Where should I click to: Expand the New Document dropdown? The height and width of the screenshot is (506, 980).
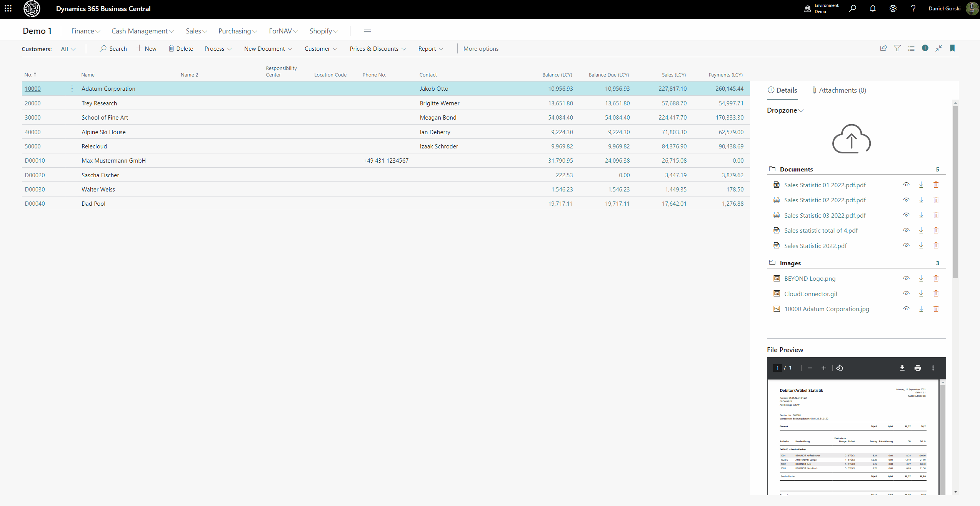pos(268,49)
